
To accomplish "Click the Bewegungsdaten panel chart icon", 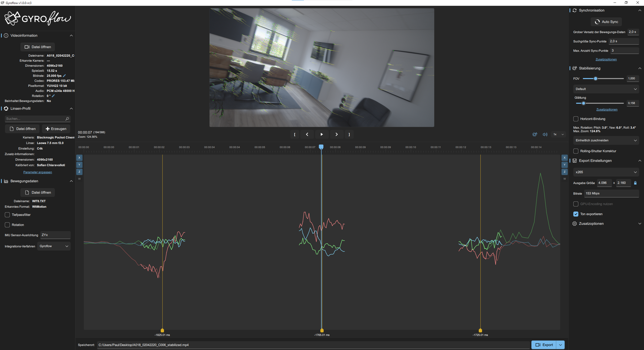I will [6, 181].
